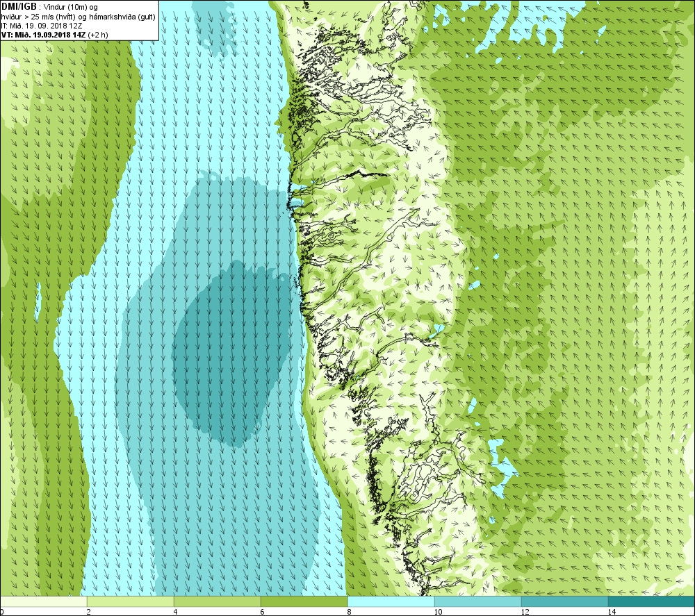Click the scale label '4'
Image resolution: width=695 pixels, height=616 pixels.
[x=176, y=612]
